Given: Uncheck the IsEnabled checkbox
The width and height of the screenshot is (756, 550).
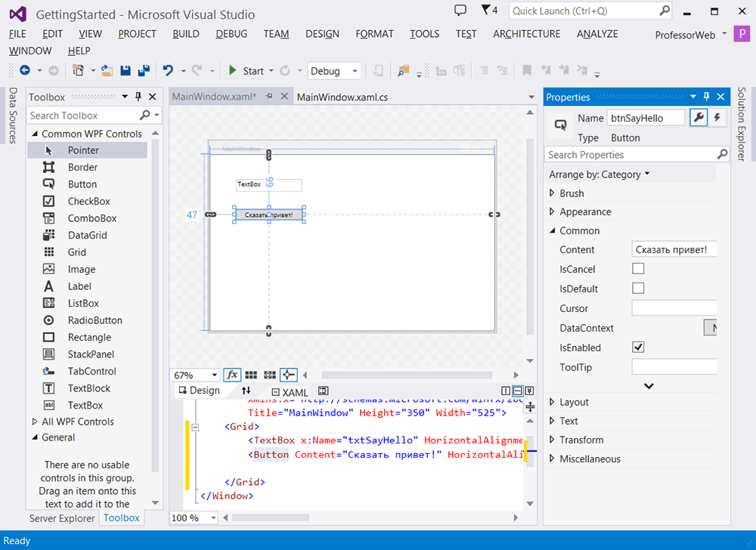Looking at the screenshot, I should (x=638, y=347).
